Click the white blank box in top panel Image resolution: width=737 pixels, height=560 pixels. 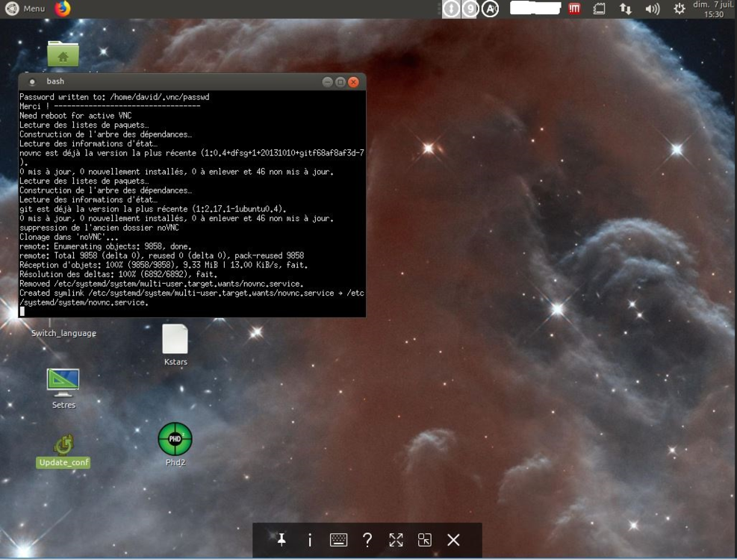[x=535, y=8]
